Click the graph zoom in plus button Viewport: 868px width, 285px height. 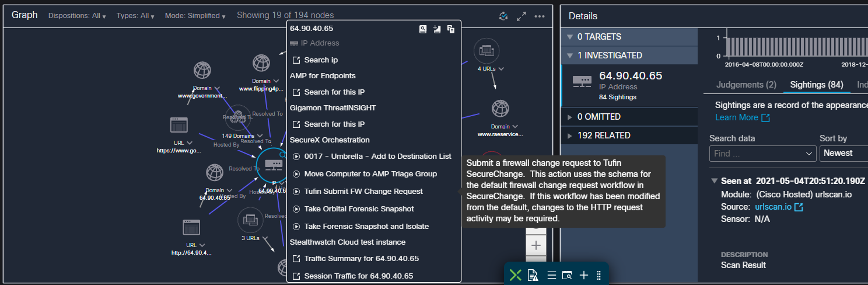pyautogui.click(x=537, y=245)
